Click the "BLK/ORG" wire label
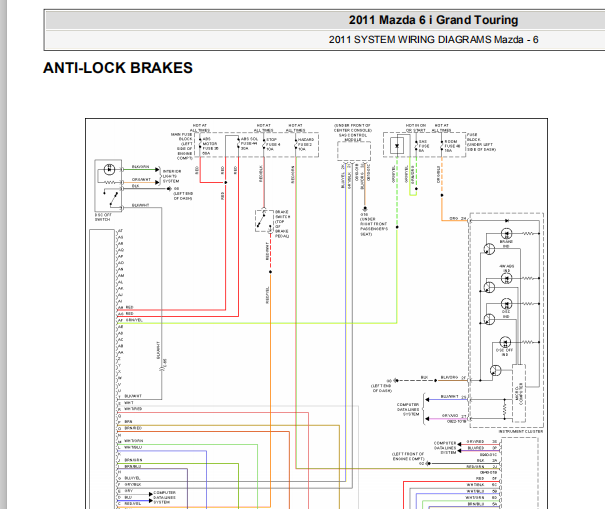This screenshot has width=605, height=509. click(x=449, y=377)
